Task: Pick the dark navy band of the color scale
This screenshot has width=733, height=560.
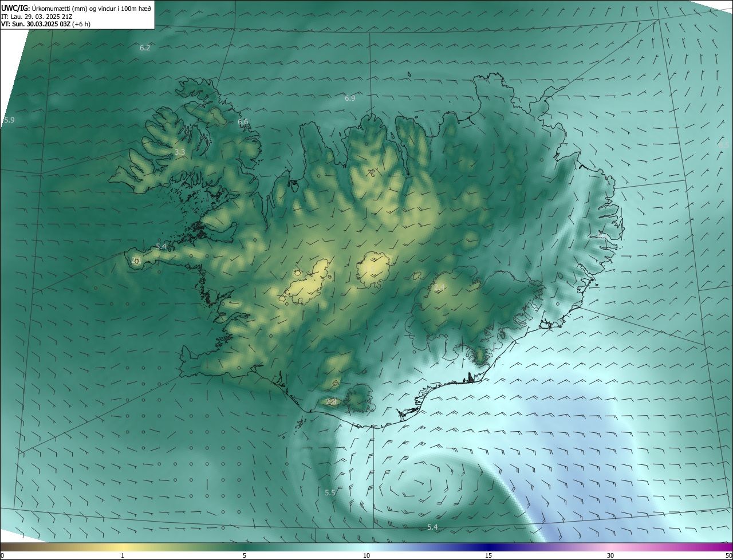Action: [488, 547]
